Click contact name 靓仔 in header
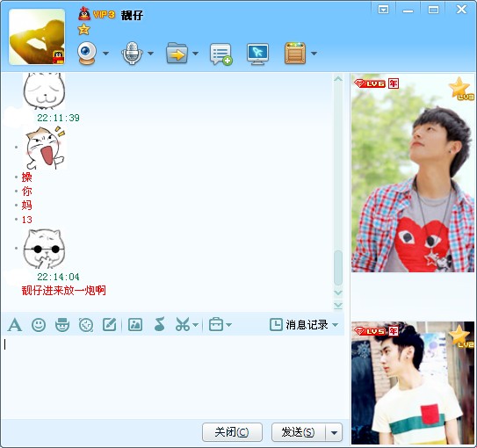The height and width of the screenshot is (448, 477). (x=132, y=15)
